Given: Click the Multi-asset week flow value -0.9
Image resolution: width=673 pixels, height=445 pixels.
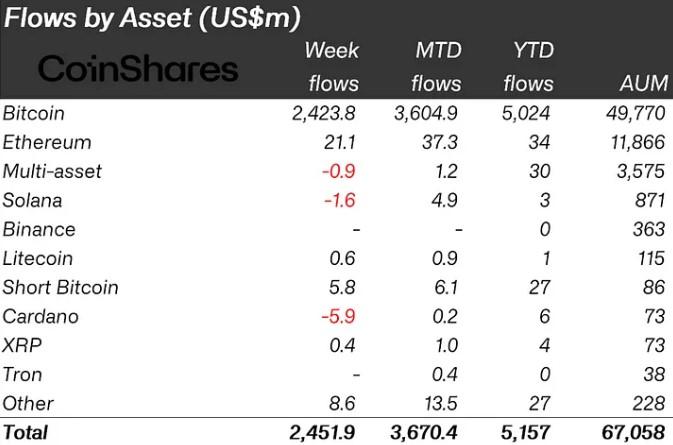Looking at the screenshot, I should coord(339,171).
